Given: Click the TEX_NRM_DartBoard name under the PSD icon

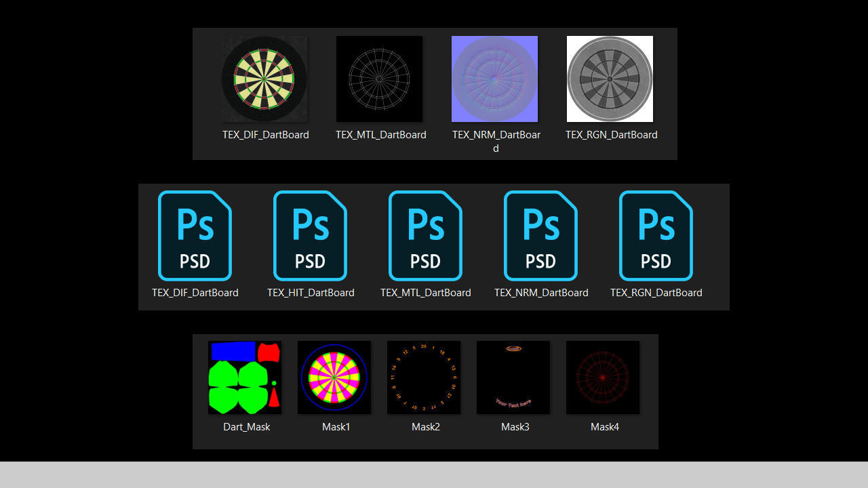Looking at the screenshot, I should 541,293.
